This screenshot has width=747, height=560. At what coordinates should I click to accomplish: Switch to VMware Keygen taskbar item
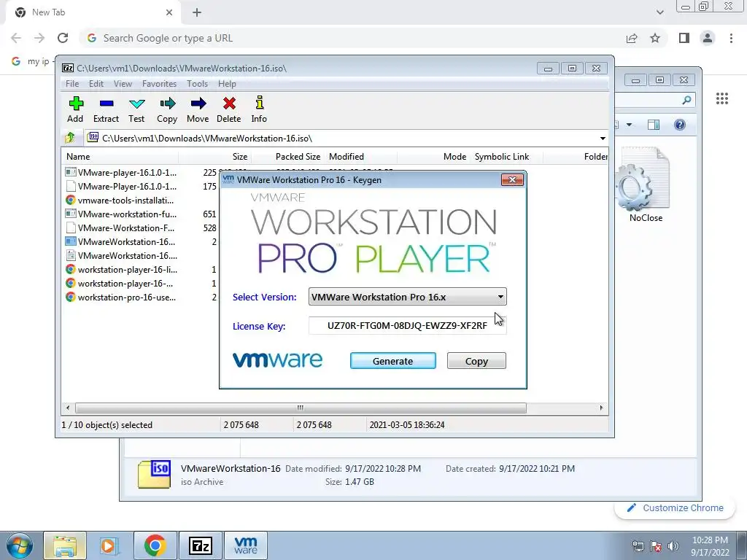click(246, 545)
